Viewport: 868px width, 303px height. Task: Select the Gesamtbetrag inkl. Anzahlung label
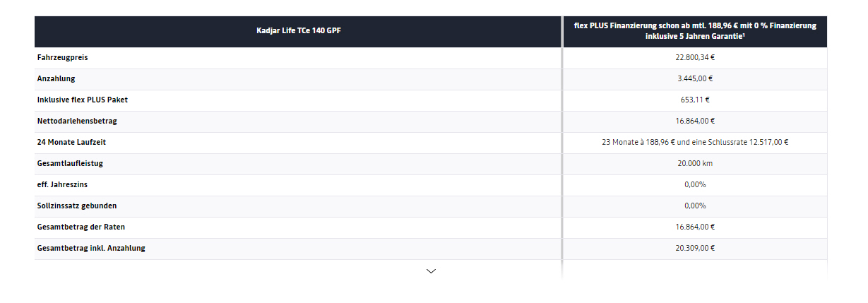91,249
